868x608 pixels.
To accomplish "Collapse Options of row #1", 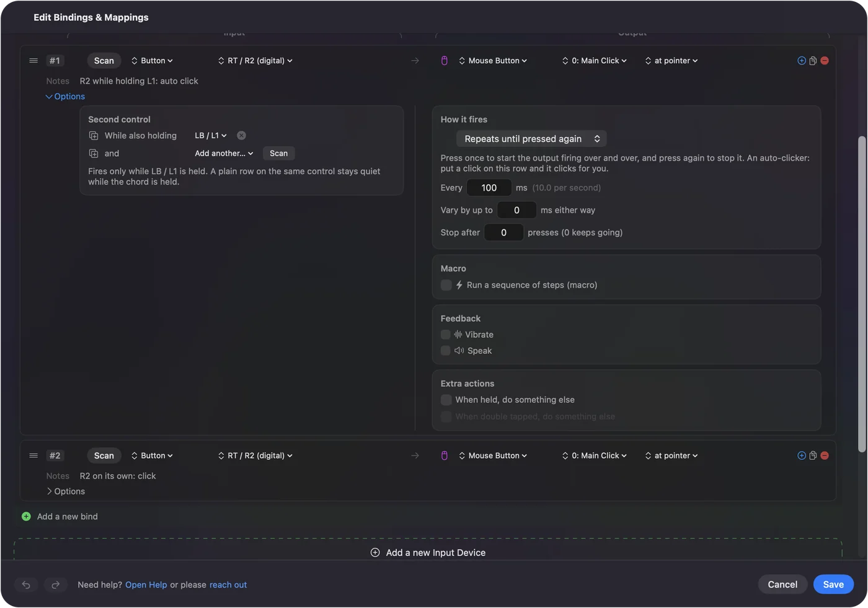I will point(65,97).
